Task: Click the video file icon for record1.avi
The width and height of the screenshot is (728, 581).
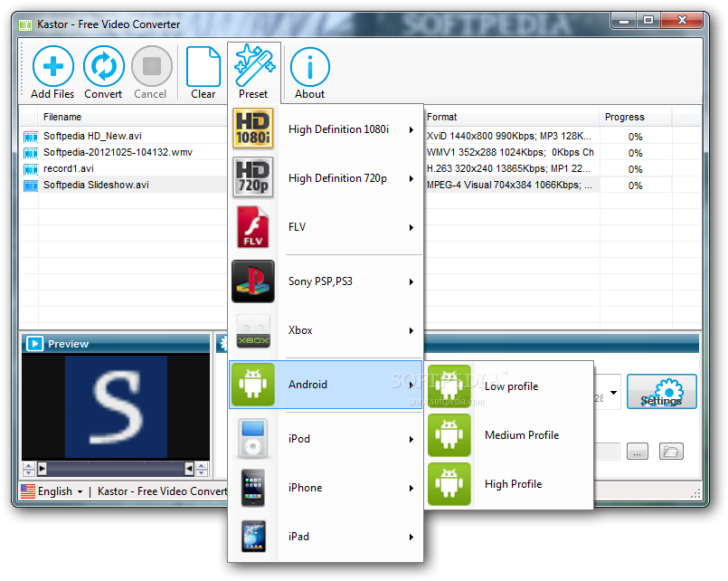Action: (31, 169)
